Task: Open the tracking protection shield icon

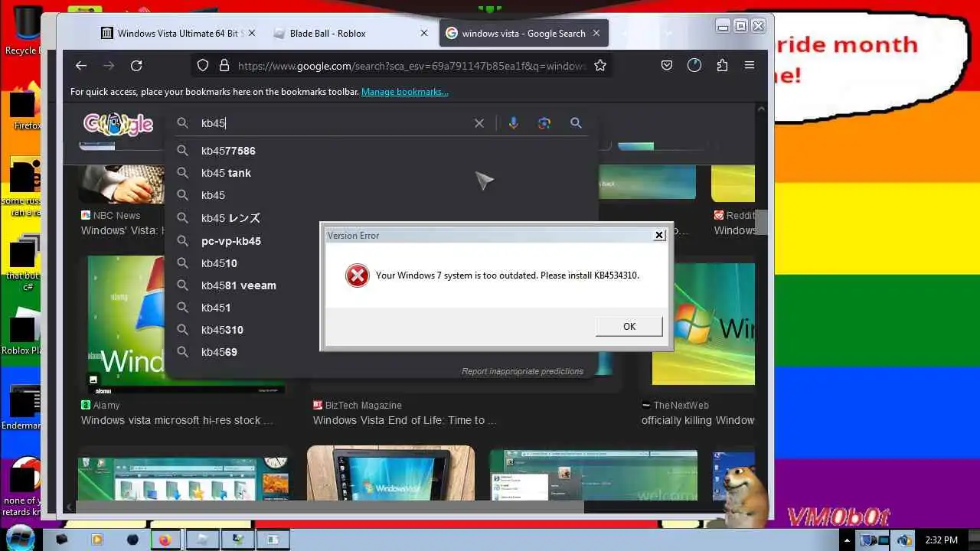Action: point(203,66)
